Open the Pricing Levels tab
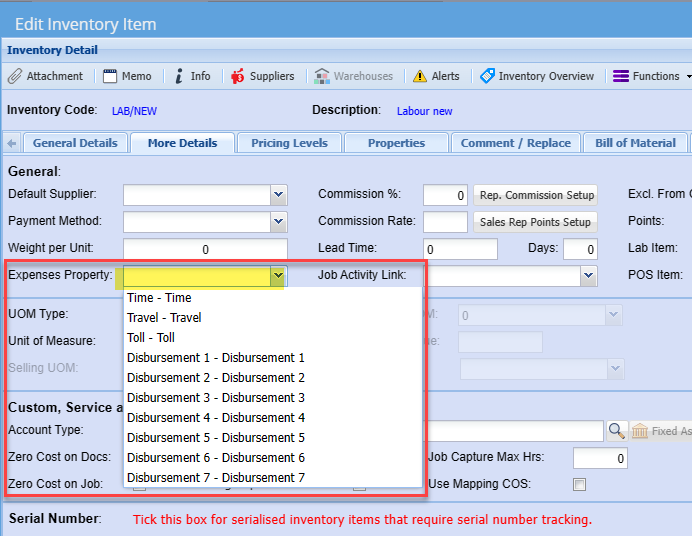692x536 pixels. (x=290, y=143)
